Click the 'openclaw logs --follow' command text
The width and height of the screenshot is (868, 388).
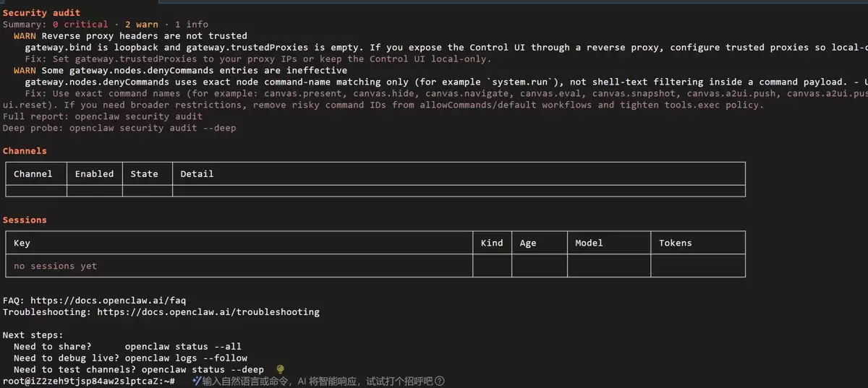coord(186,358)
